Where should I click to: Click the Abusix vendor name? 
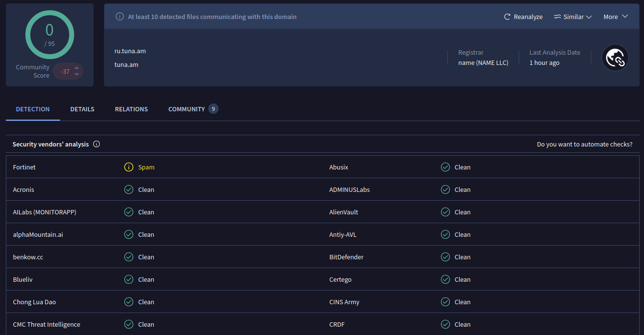pyautogui.click(x=339, y=167)
